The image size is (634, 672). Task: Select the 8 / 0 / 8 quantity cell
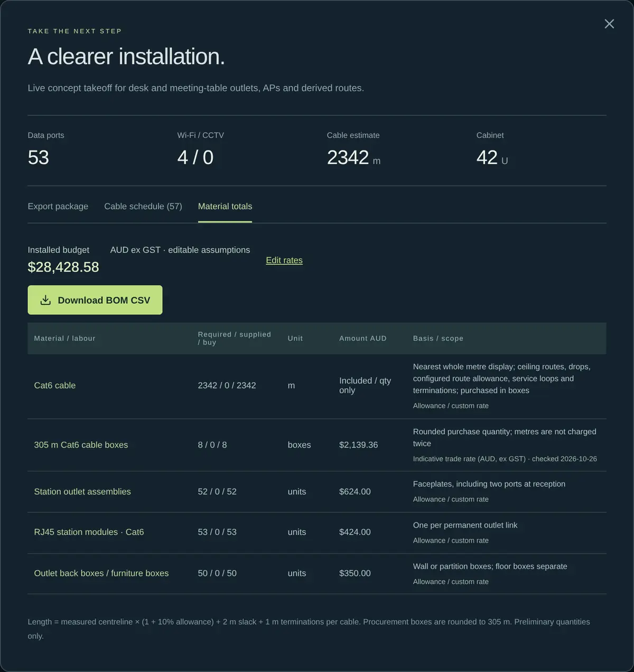point(212,445)
